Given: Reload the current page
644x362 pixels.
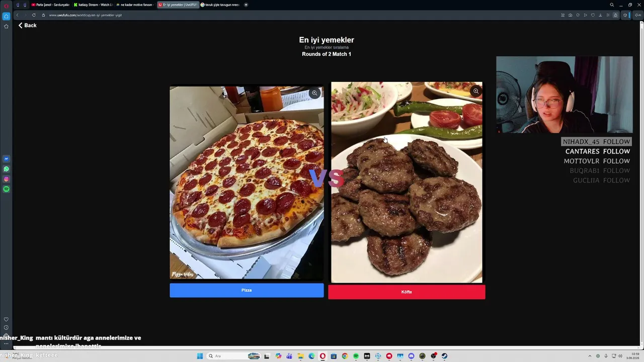Looking at the screenshot, I should (x=34, y=15).
